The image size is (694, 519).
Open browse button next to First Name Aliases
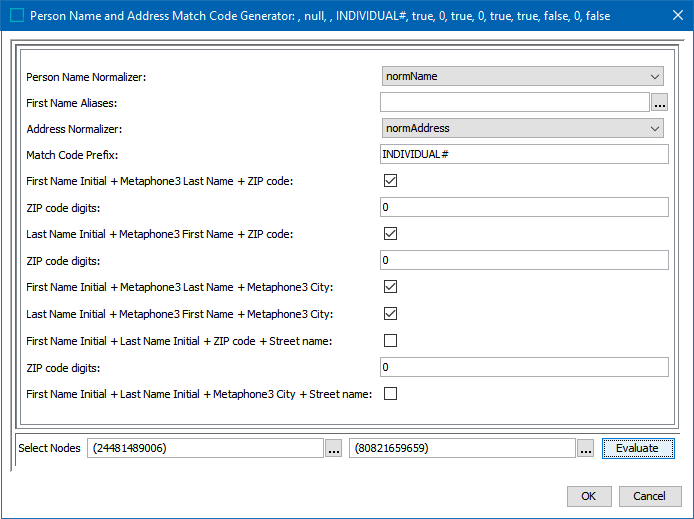[660, 102]
